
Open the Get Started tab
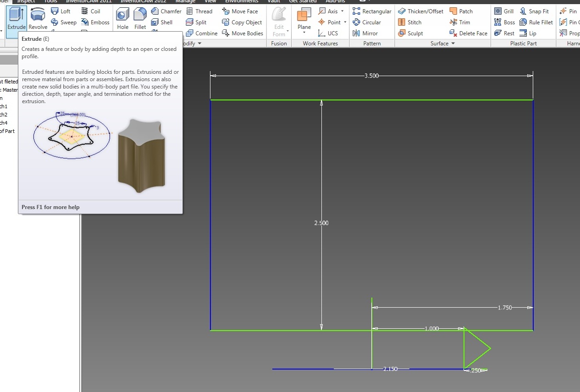(303, 1)
